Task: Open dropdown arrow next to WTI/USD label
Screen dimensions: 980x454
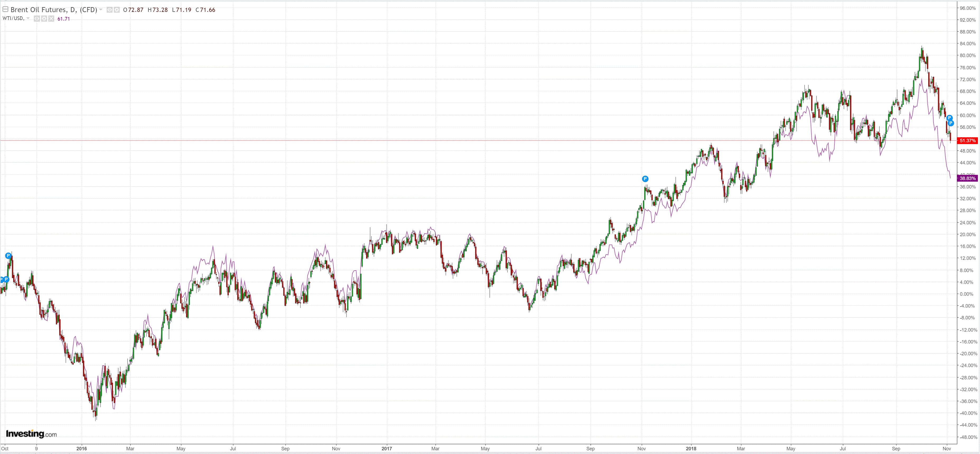Action: click(28, 18)
